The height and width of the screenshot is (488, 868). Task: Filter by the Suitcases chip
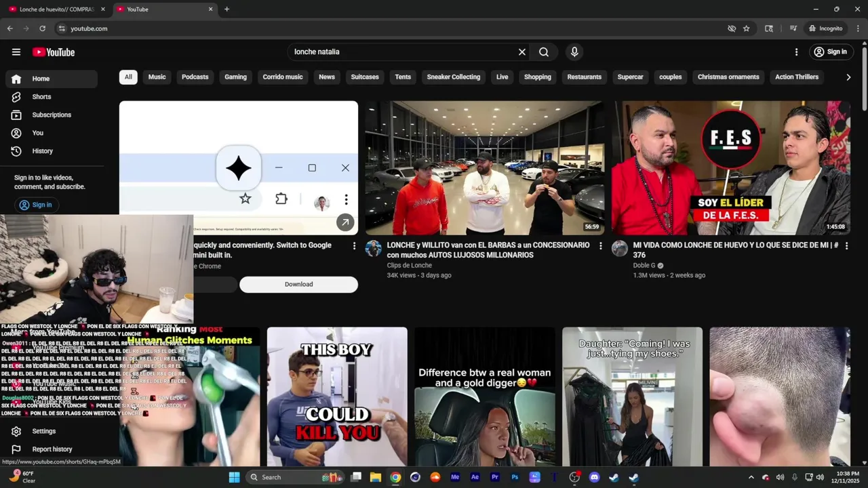click(x=365, y=77)
